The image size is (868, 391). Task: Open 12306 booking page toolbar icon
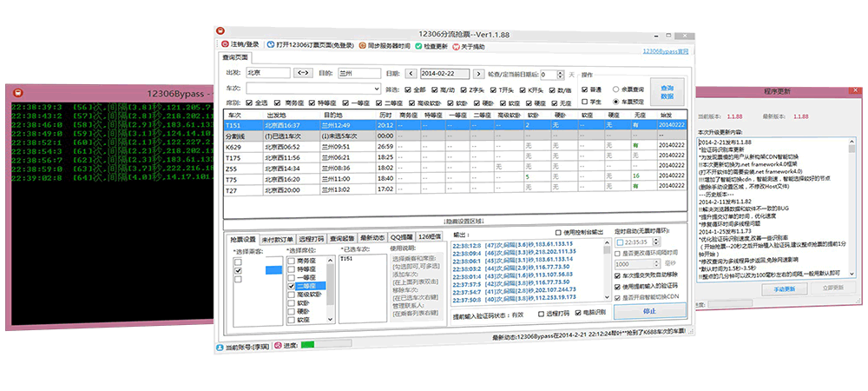(270, 45)
